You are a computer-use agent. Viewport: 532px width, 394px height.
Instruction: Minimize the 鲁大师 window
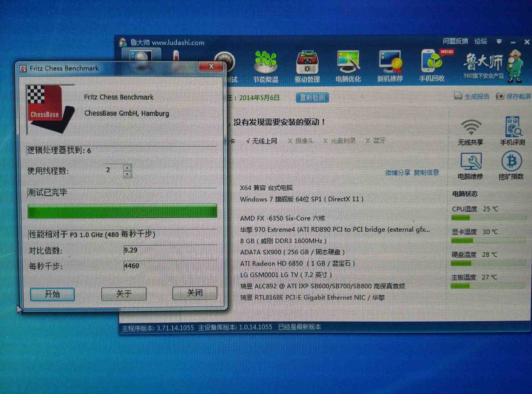click(513, 42)
